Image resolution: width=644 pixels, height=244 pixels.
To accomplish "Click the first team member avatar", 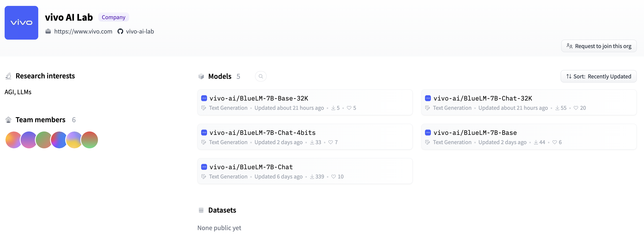I will (12, 140).
